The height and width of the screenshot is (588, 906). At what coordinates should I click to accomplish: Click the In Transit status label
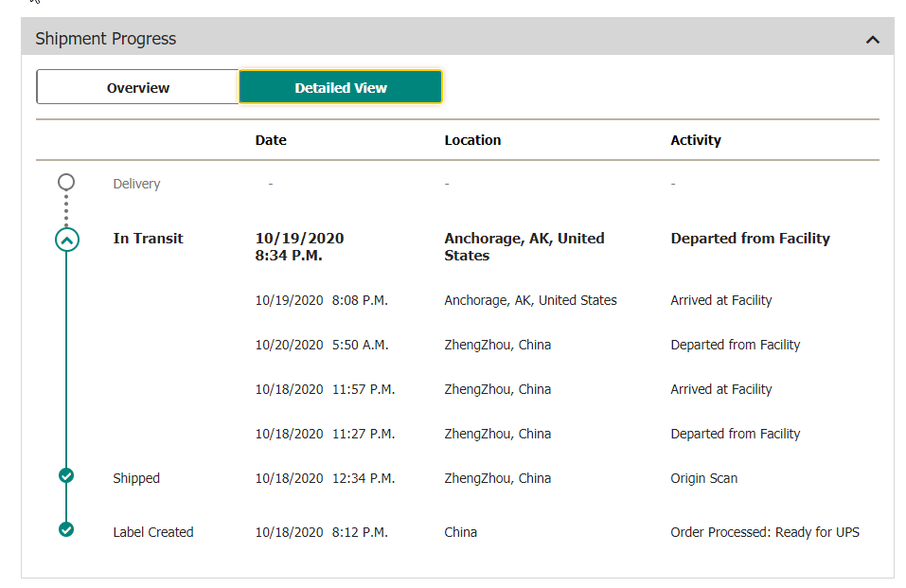point(148,239)
